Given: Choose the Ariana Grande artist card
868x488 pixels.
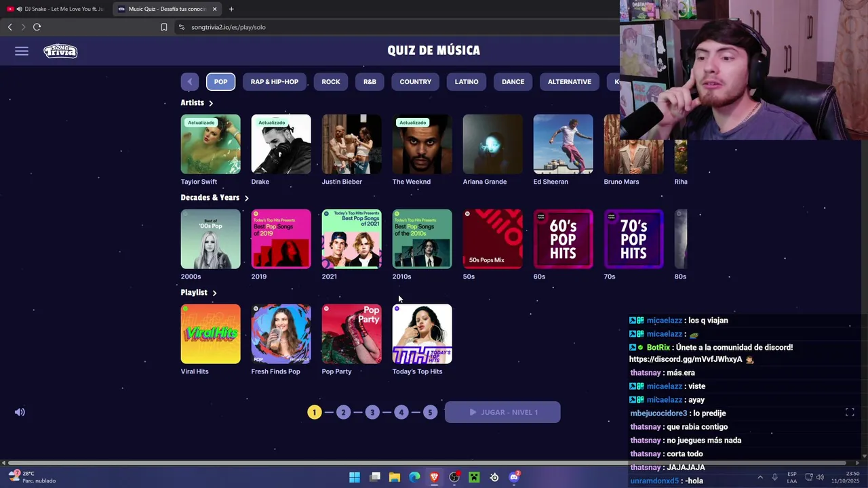Looking at the screenshot, I should point(493,144).
